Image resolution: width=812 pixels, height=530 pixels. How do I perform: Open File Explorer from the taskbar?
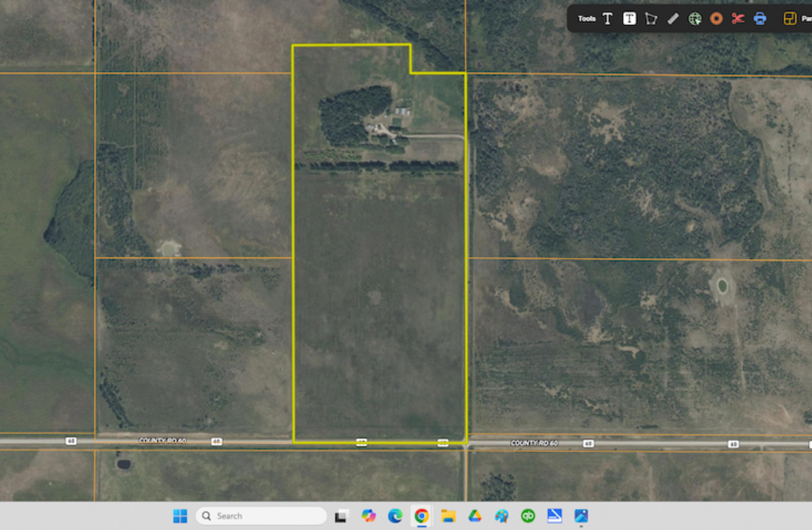(x=448, y=516)
